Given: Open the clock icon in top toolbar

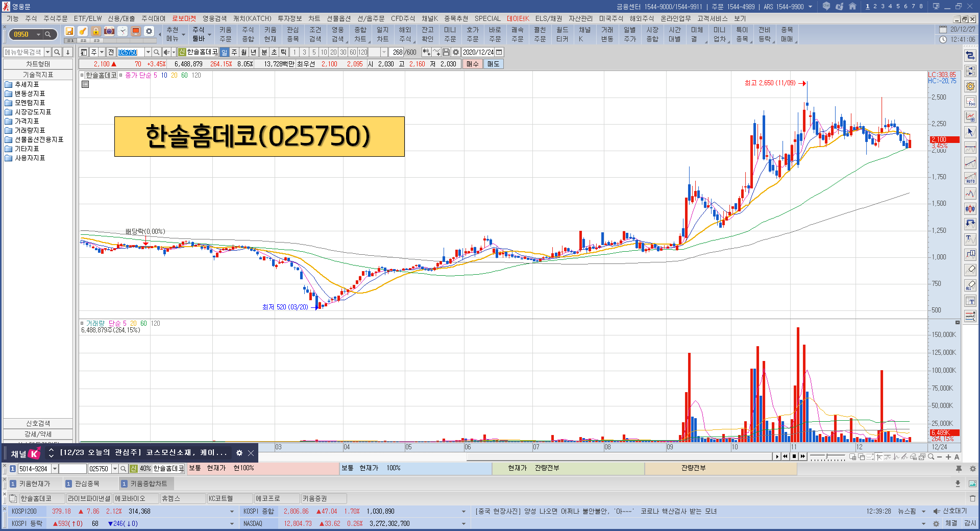Looking at the screenshot, I should point(122,31).
